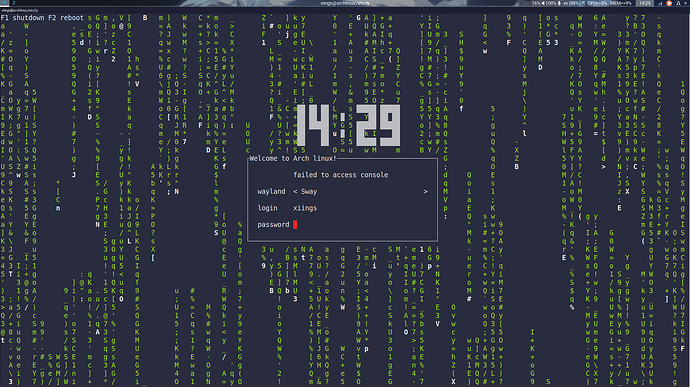
Task: Click the F2 reboot option
Action: tap(66, 18)
